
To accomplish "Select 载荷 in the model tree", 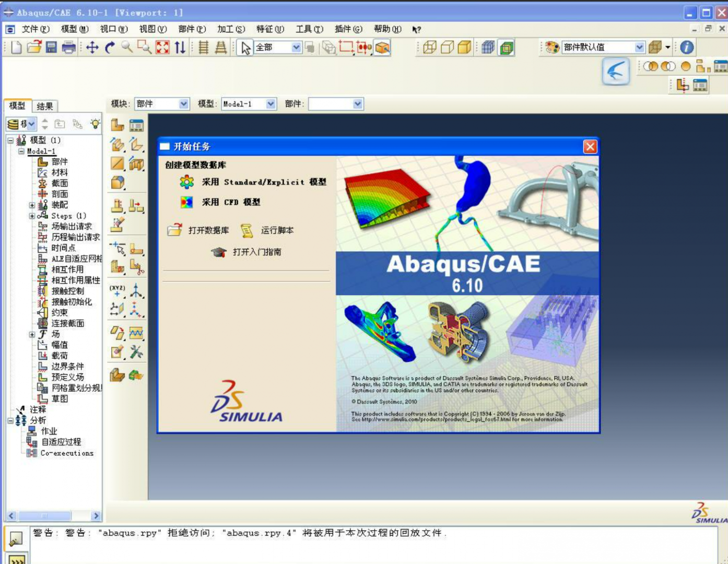I will (59, 356).
